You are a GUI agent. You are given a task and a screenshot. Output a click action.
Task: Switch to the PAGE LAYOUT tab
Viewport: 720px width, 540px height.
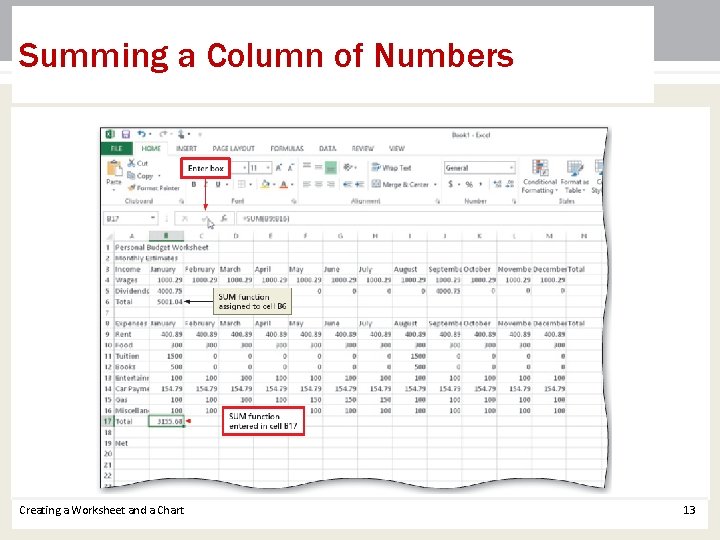point(233,148)
